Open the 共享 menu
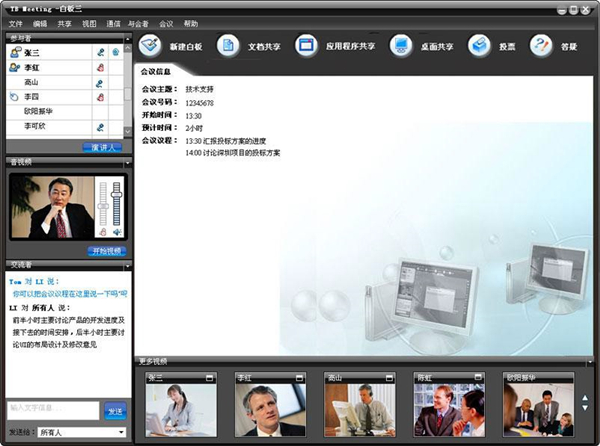 click(64, 24)
